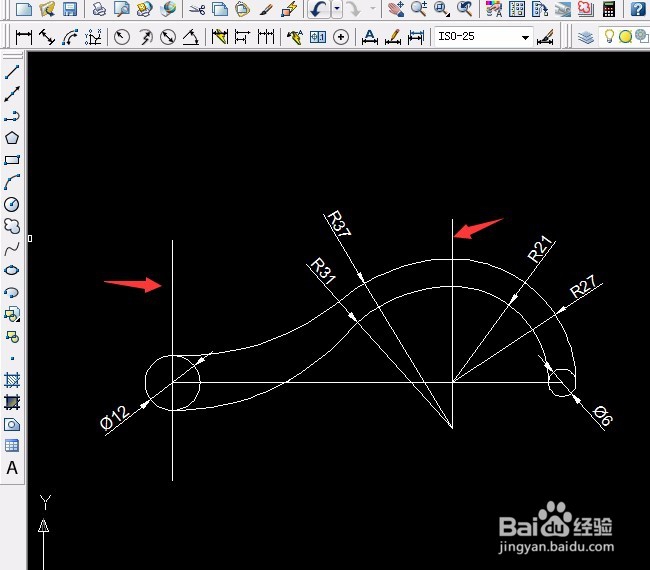Select Arc Length dimension tool
The height and width of the screenshot is (570, 650).
point(70,37)
